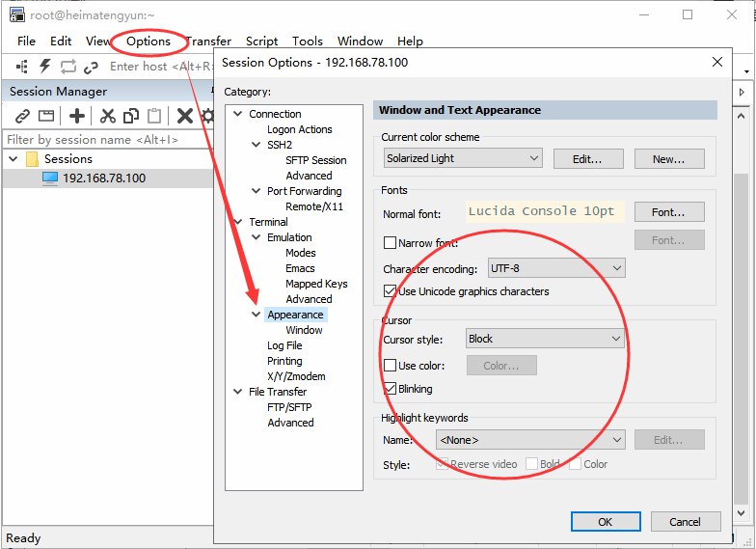Click the Quick Connect lightning bolt icon
The height and width of the screenshot is (549, 756).
(44, 66)
